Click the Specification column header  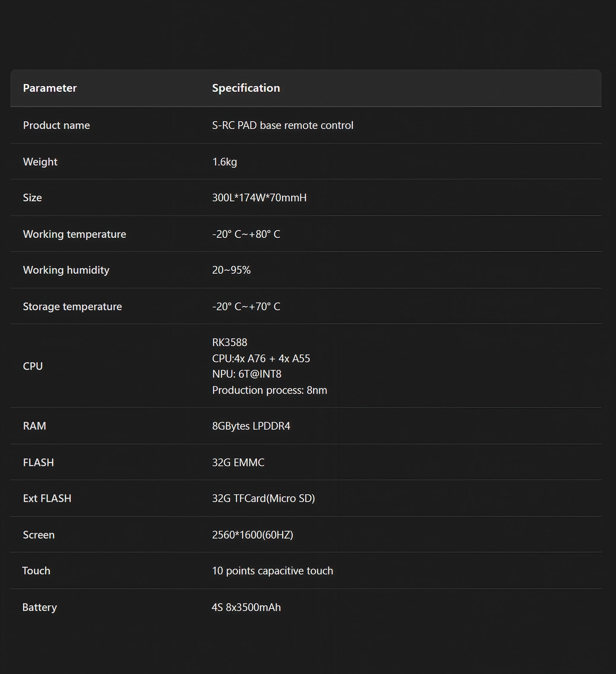(x=246, y=88)
